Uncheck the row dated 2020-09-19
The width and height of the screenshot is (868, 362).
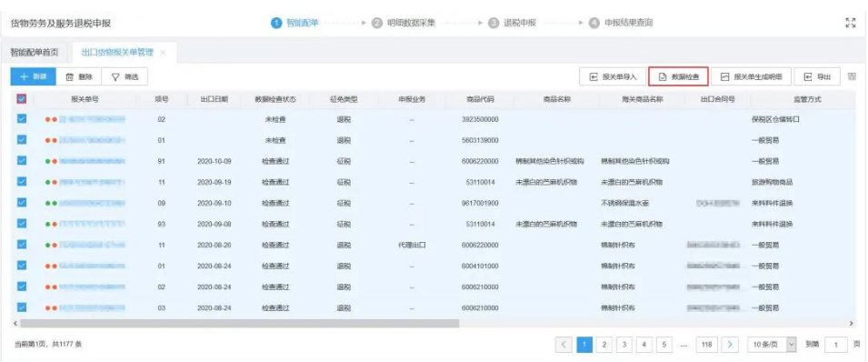click(22, 181)
